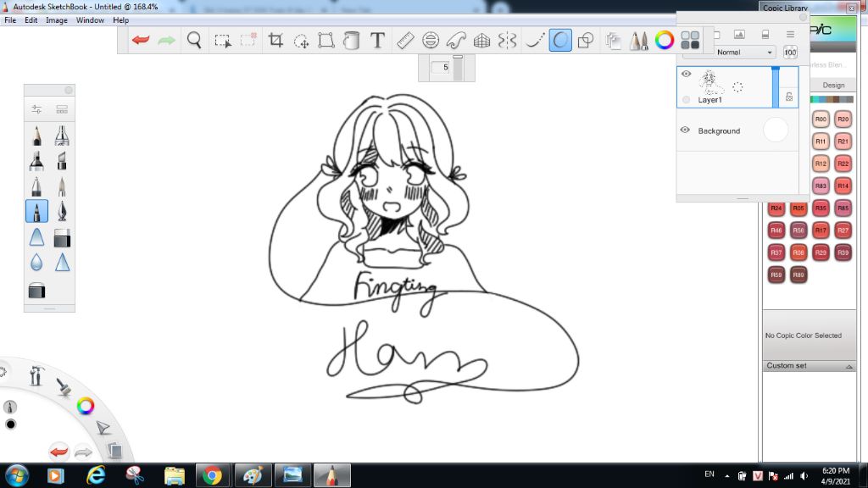This screenshot has height=488, width=868.
Task: Enable the French Curve guide
Action: [455, 40]
